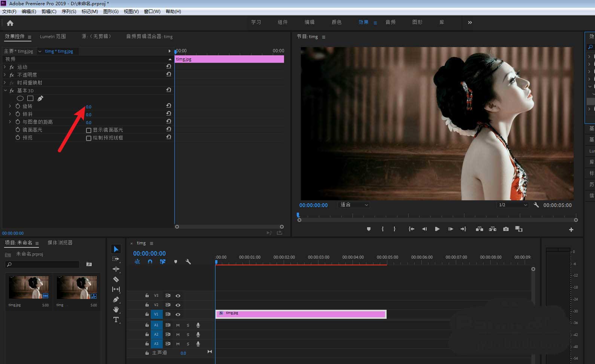Click Export Frame camera icon
The width and height of the screenshot is (595, 364).
pyautogui.click(x=506, y=229)
